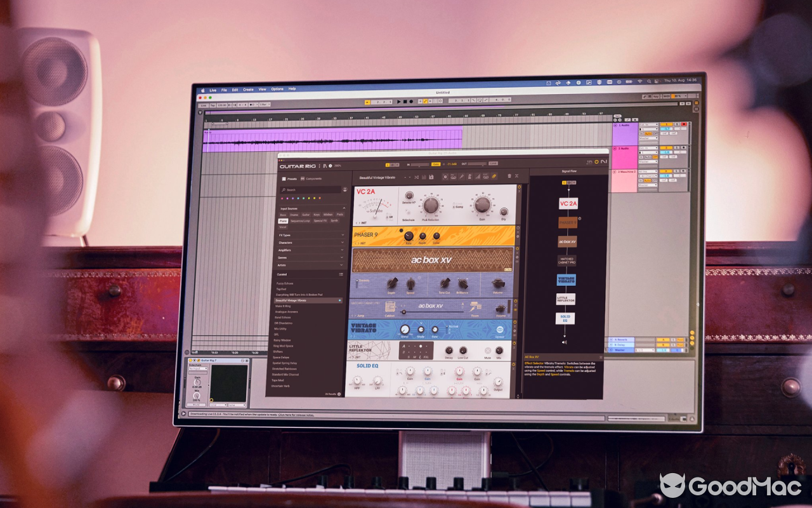Click the microphone input icon in the toolbar
Viewport: 812px width, 508px height.
coord(461,176)
